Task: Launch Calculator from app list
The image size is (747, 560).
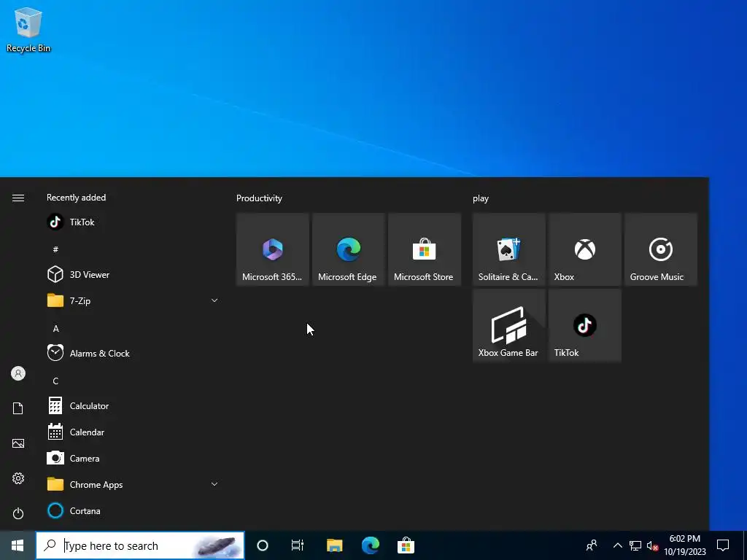Action: pos(133,405)
